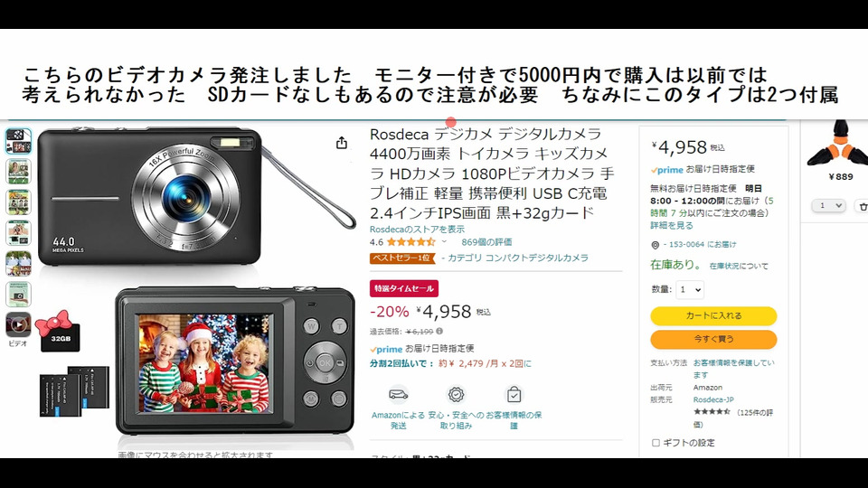This screenshot has width=868, height=488.
Task: Click the safety and security badge icon
Action: pos(456,395)
